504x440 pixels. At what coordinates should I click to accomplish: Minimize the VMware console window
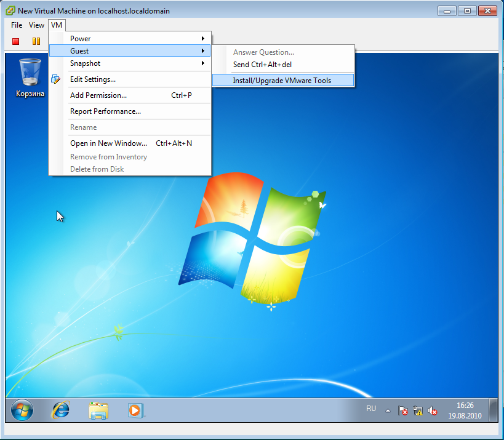447,11
